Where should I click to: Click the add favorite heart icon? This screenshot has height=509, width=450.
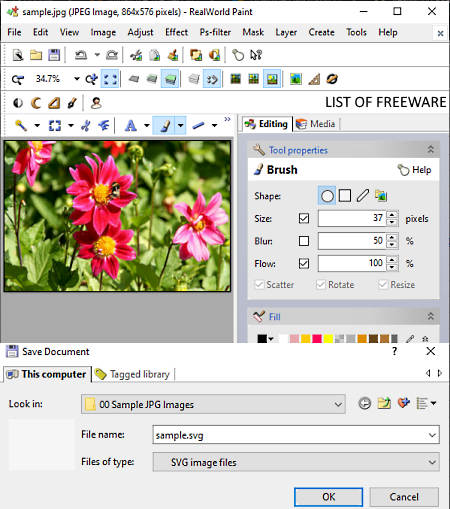[404, 404]
